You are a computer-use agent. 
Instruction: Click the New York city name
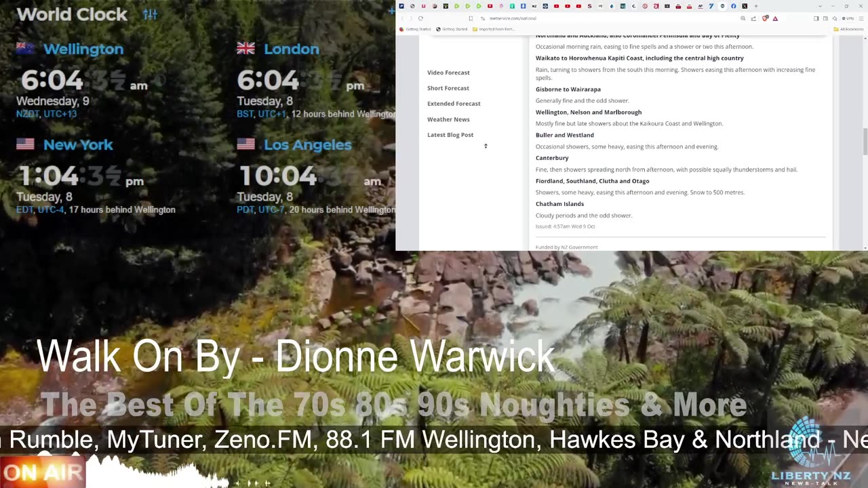(78, 144)
